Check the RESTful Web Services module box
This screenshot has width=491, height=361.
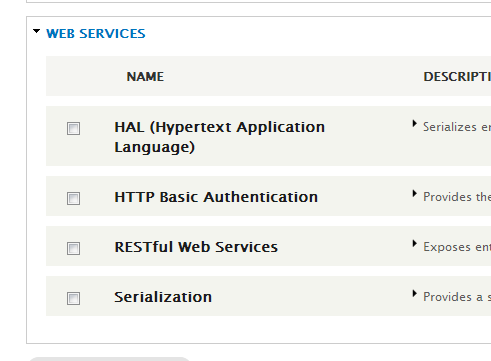73,248
